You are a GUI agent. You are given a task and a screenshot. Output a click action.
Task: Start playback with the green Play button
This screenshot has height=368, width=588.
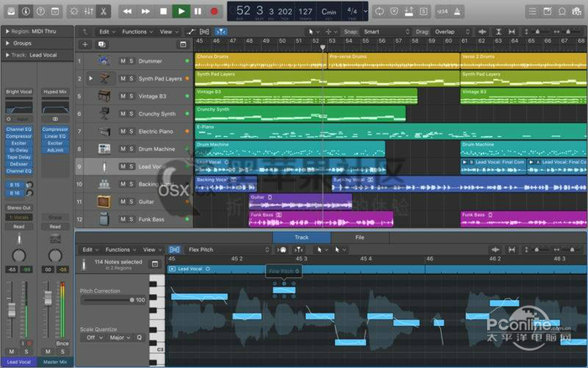click(x=181, y=11)
